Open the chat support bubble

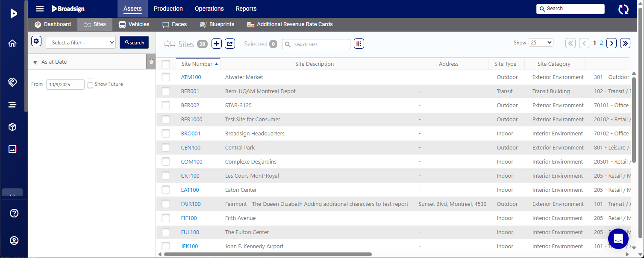(x=618, y=238)
